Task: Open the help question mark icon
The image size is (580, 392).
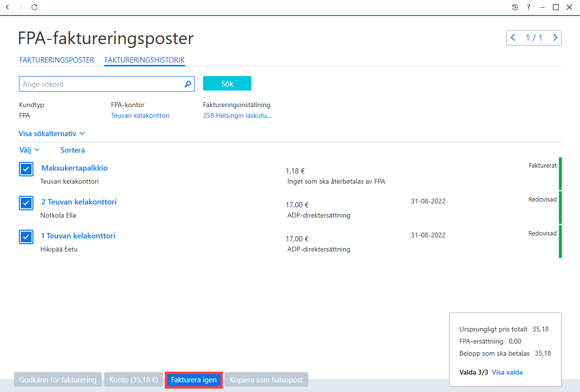Action: coord(529,7)
